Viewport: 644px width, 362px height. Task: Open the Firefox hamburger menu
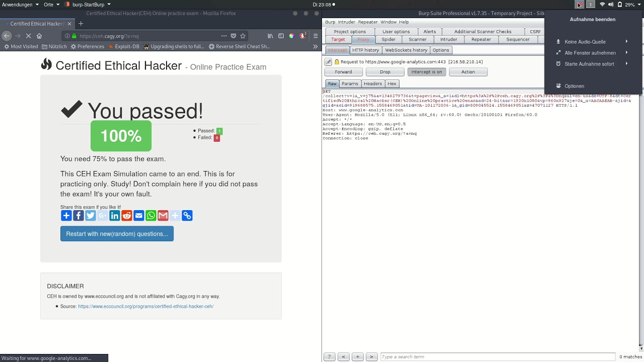315,36
